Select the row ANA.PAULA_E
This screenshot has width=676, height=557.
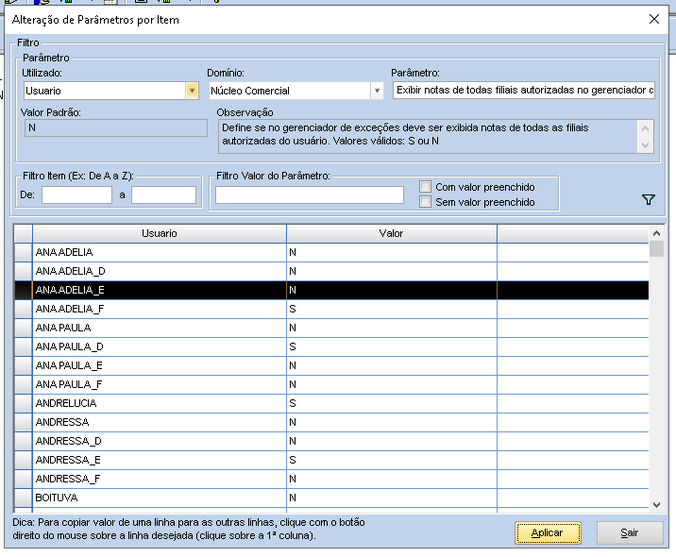[x=331, y=366]
